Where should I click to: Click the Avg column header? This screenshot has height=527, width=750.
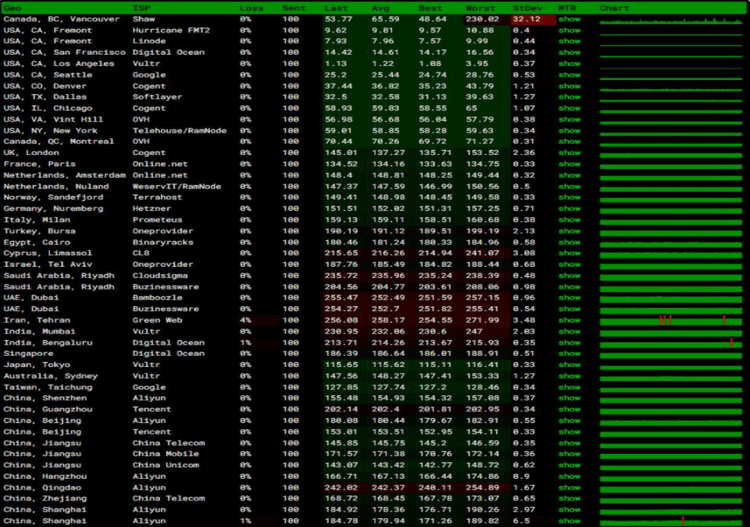coord(382,8)
